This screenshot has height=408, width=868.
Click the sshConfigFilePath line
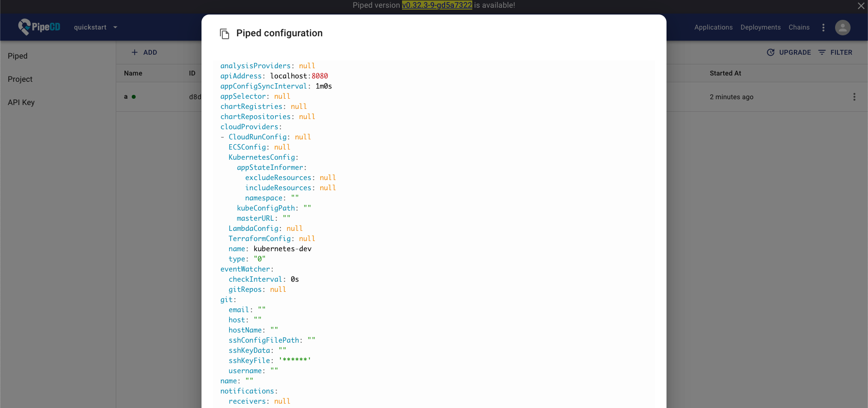[272, 340]
